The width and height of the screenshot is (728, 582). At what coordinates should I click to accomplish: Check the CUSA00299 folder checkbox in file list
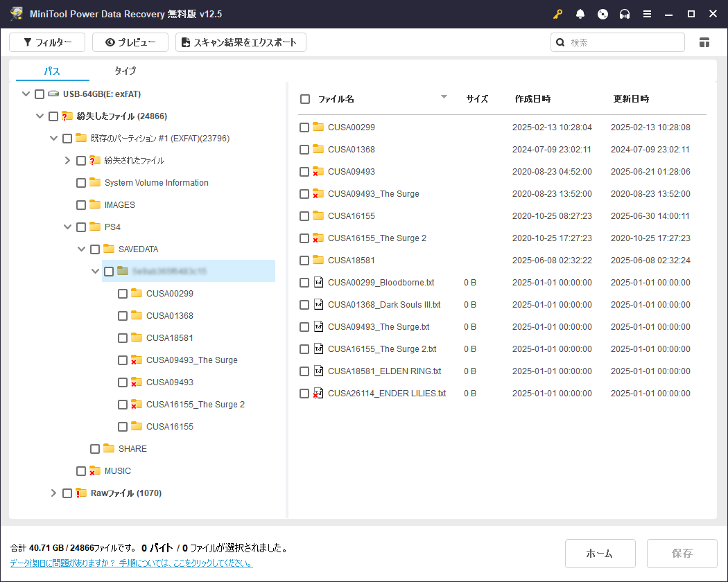[304, 127]
